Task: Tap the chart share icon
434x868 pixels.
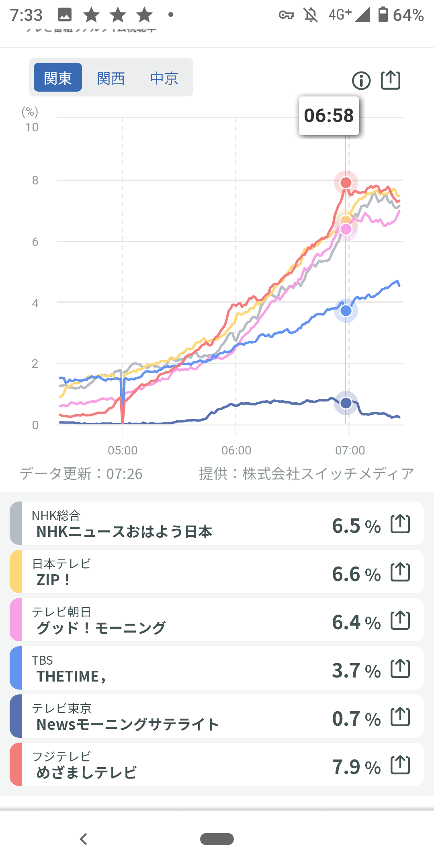Action: [x=391, y=80]
